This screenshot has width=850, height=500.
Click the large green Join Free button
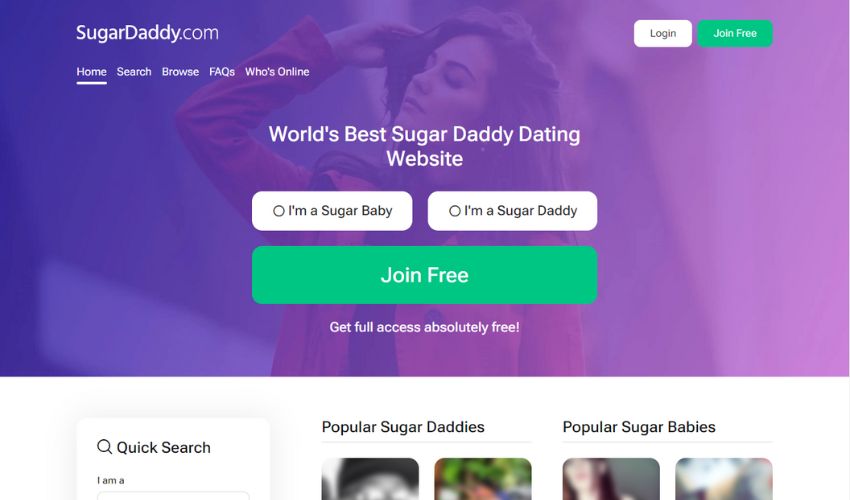click(x=424, y=275)
